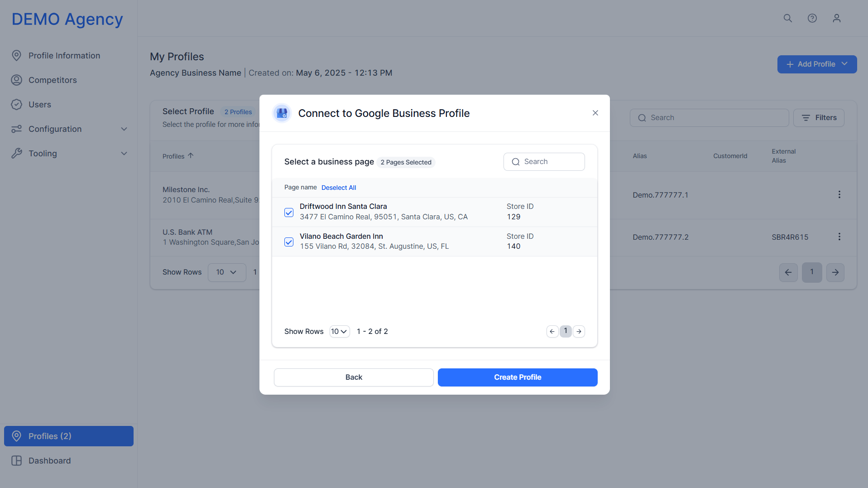Image resolution: width=868 pixels, height=488 pixels.
Task: Expand the Configuration sidebar menu
Action: click(x=69, y=129)
